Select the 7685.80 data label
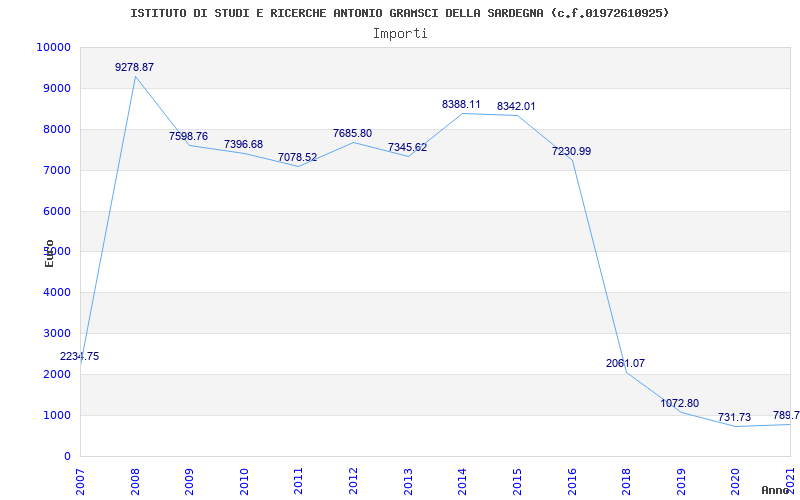This screenshot has height=500, width=800. tap(353, 133)
